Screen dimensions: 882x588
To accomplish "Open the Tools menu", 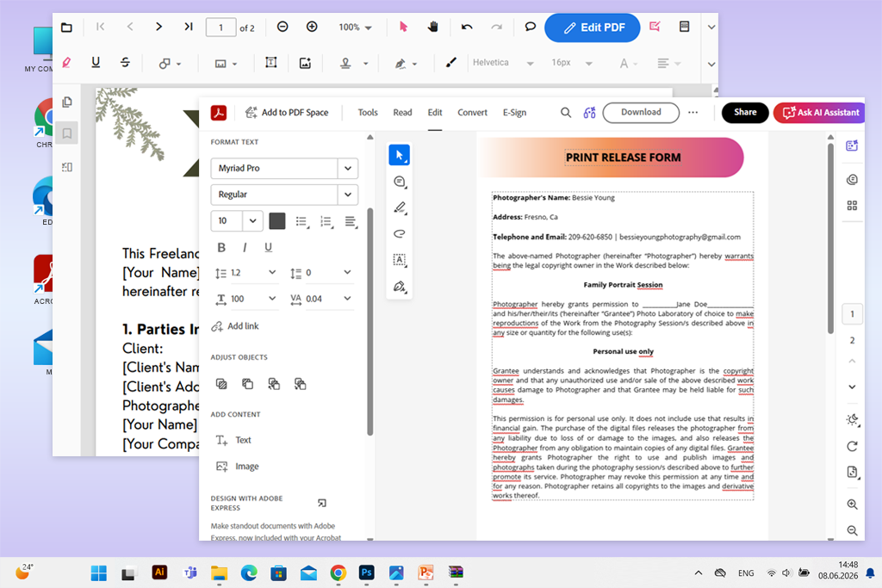I will click(x=368, y=113).
